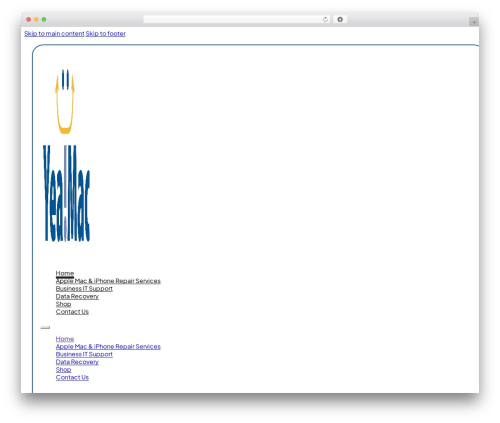Open Home in the black top menu
This screenshot has width=500, height=423.
click(x=65, y=273)
